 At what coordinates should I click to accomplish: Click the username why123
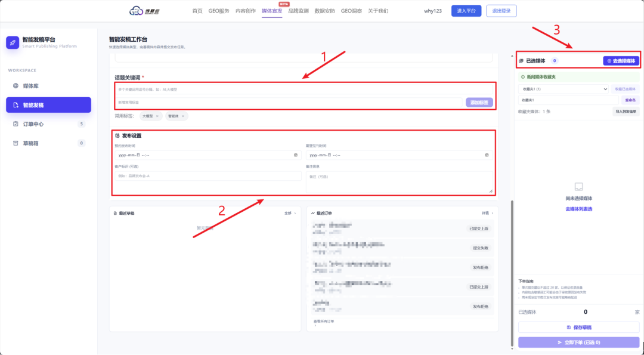(x=433, y=11)
